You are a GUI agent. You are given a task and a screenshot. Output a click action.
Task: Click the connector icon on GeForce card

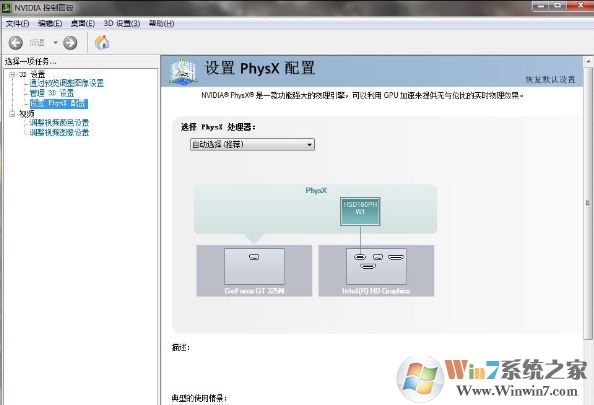point(254,257)
